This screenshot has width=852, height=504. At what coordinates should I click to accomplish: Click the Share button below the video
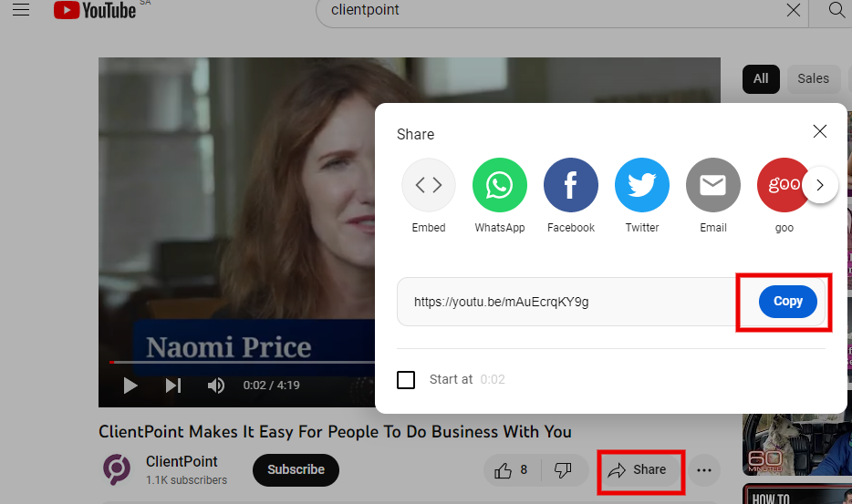[639, 469]
